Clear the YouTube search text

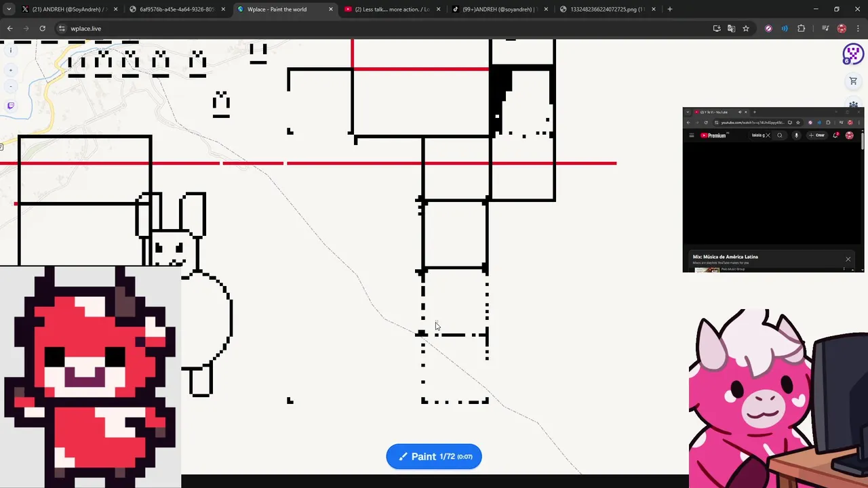[x=768, y=136]
